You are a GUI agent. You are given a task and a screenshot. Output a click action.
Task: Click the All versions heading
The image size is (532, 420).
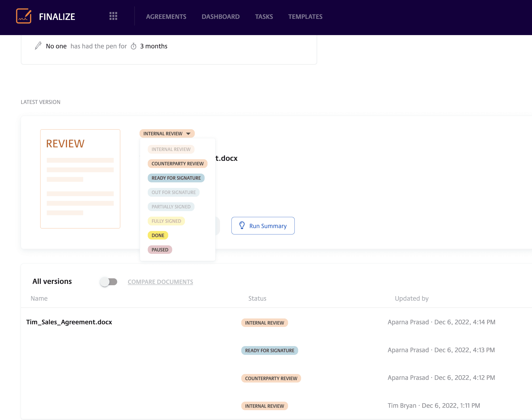tap(52, 282)
